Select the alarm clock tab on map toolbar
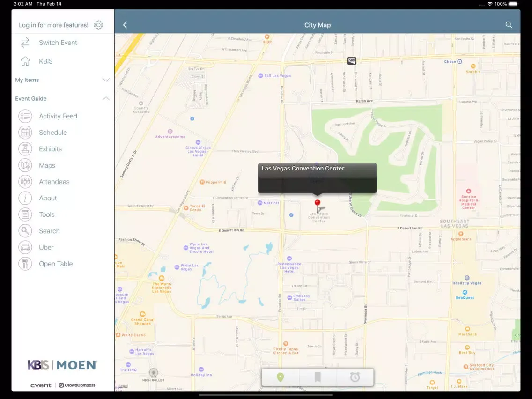Viewport: 532px width, 399px height. pyautogui.click(x=355, y=377)
